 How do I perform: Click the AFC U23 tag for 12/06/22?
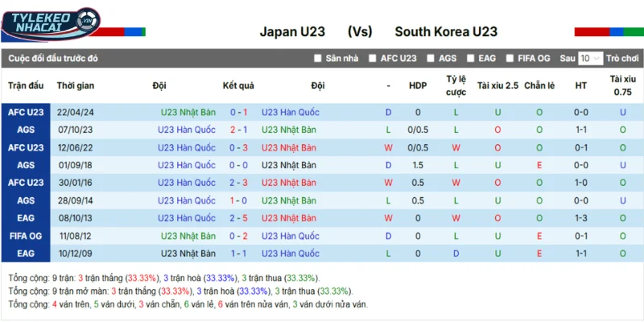tap(26, 148)
